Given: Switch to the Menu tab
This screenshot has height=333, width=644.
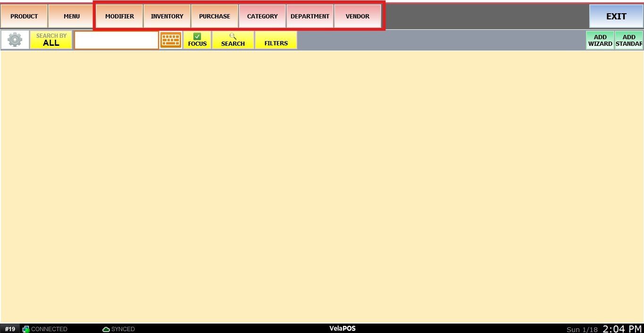Looking at the screenshot, I should pyautogui.click(x=72, y=16).
